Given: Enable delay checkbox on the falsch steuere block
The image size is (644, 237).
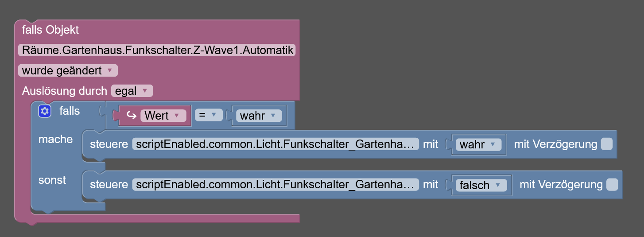Looking at the screenshot, I should coord(612,185).
